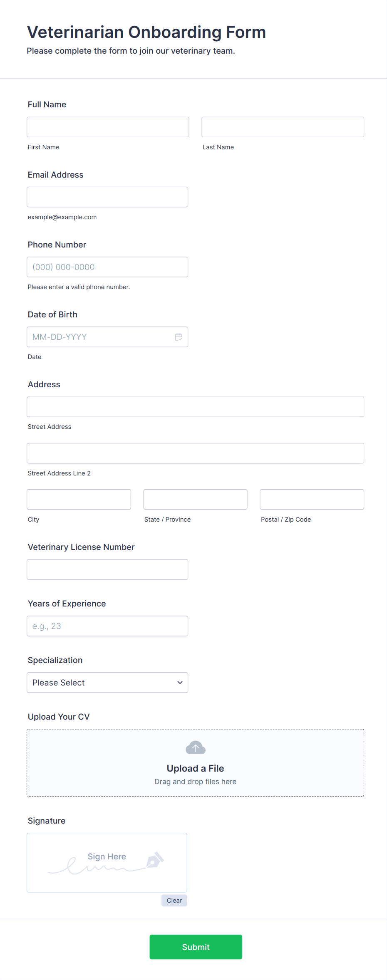
Task: Click the Street Address field
Action: [195, 407]
